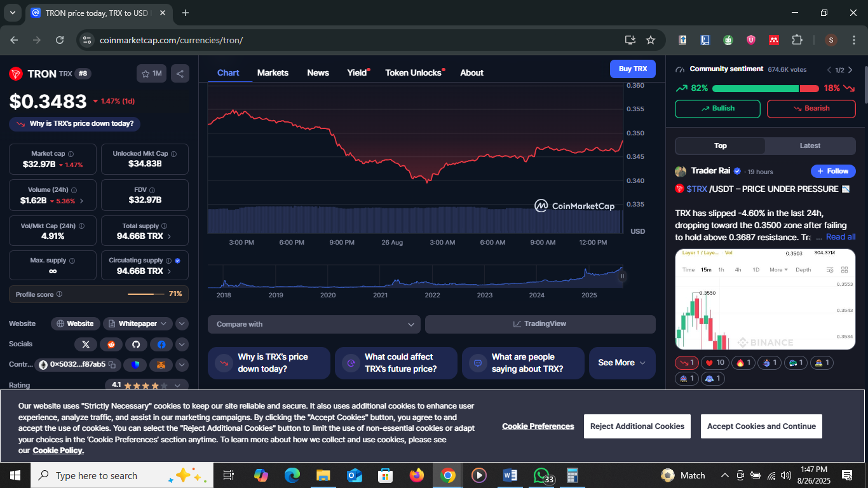Screen dimensions: 868x488
Task: Click the chart range slider handle
Action: tap(622, 276)
